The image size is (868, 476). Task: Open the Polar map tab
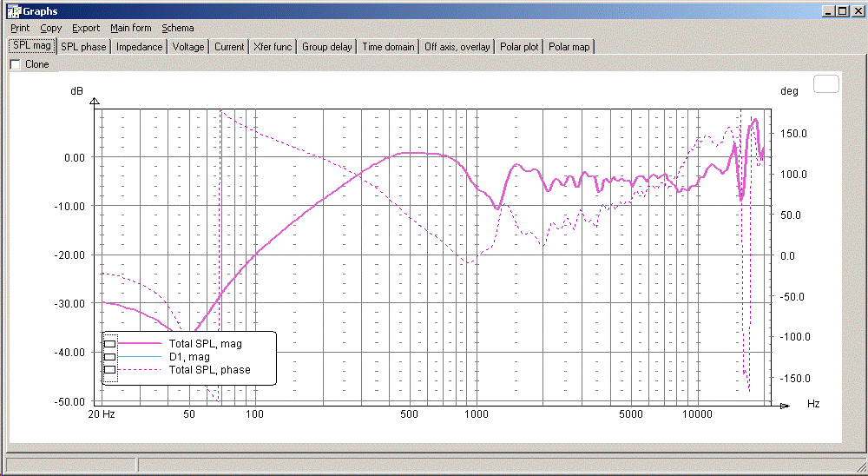coord(569,47)
